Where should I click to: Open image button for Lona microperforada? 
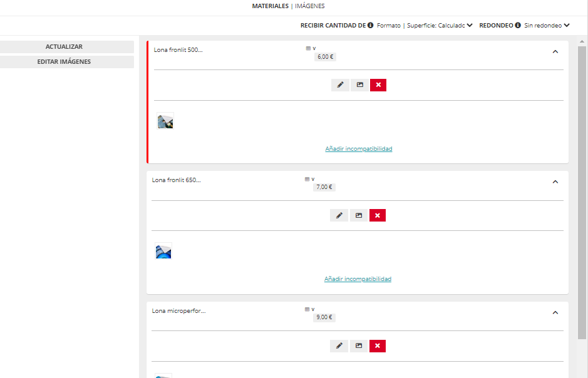pos(359,346)
